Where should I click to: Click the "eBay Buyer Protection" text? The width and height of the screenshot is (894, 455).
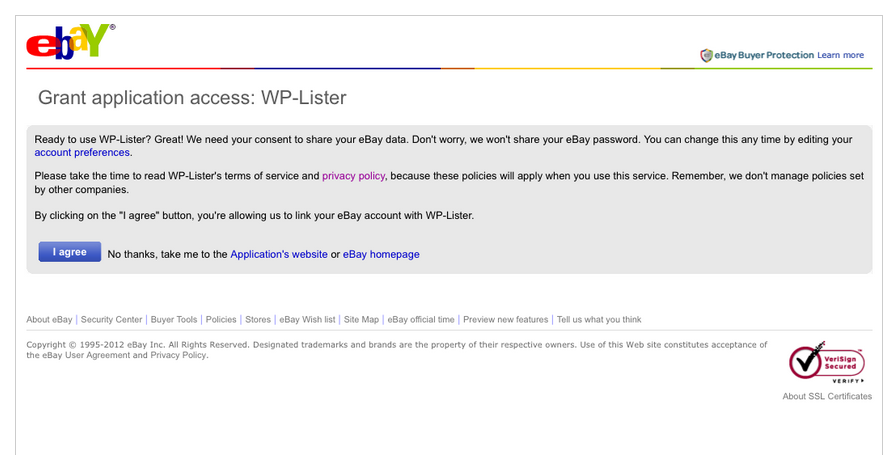764,55
